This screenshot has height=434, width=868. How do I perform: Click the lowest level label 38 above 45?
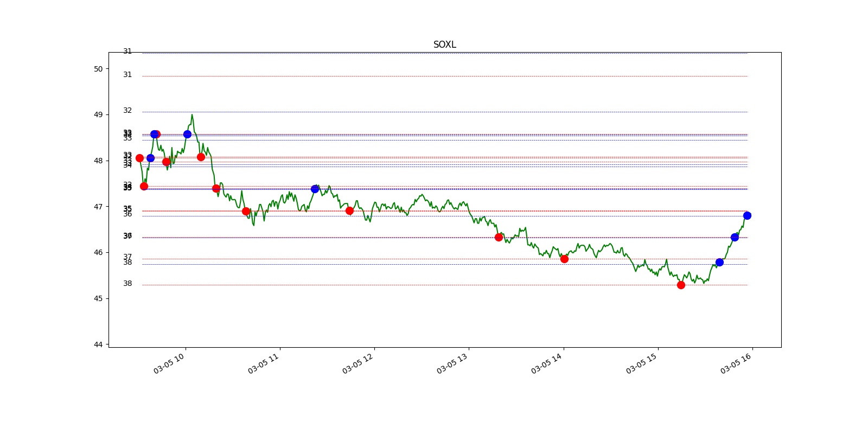(x=127, y=283)
